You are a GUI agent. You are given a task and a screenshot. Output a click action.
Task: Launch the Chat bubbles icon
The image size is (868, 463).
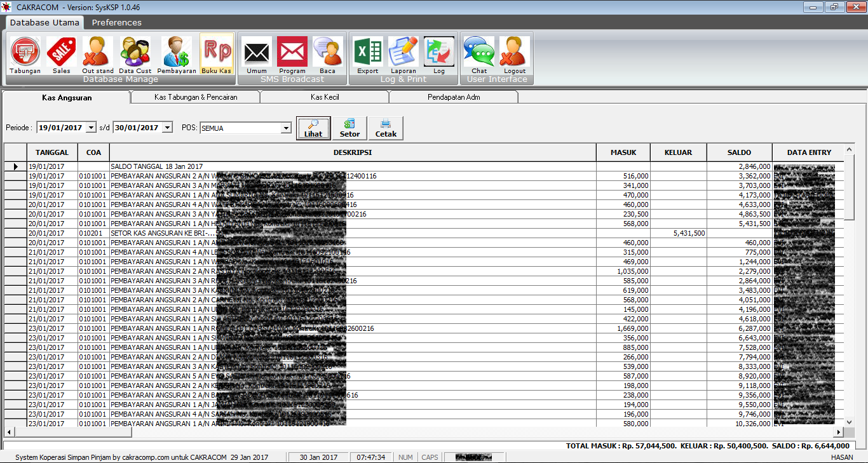pyautogui.click(x=479, y=52)
